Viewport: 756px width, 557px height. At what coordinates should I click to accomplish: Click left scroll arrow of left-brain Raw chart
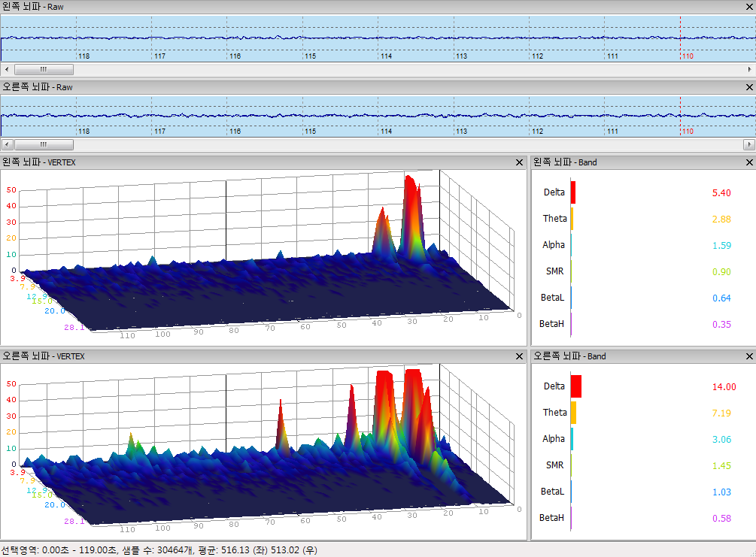pyautogui.click(x=6, y=69)
